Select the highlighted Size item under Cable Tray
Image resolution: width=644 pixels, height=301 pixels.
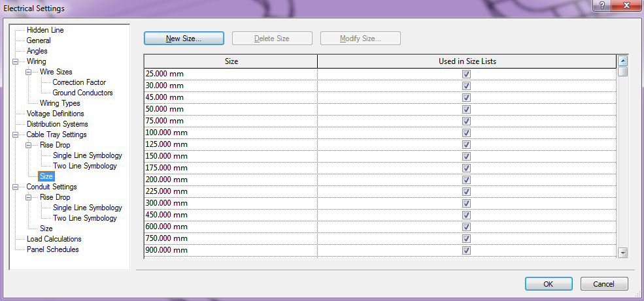point(46,176)
